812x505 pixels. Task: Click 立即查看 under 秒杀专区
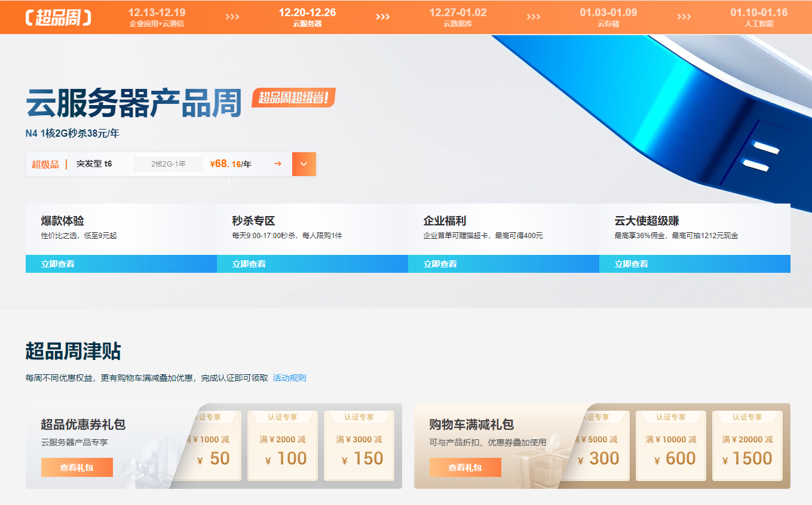249,264
